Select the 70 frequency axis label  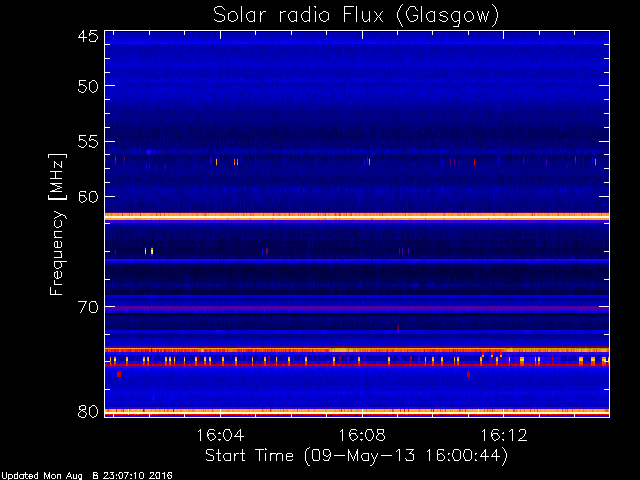click(88, 307)
